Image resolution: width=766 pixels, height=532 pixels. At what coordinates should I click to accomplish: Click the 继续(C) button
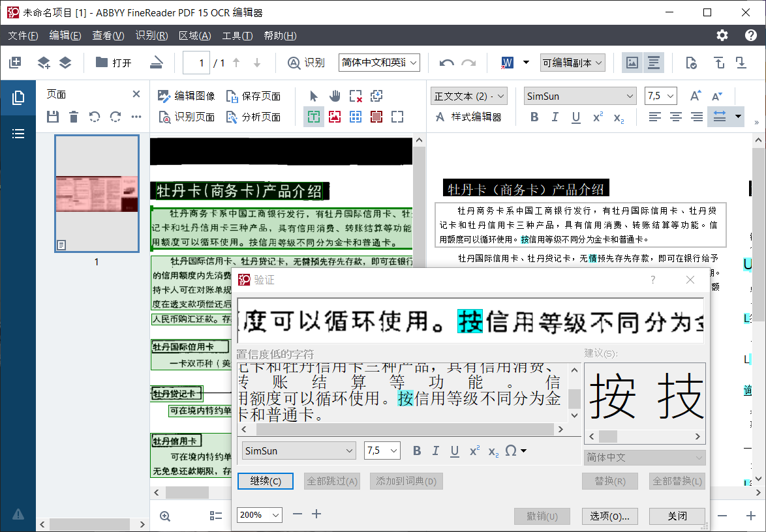tap(266, 481)
